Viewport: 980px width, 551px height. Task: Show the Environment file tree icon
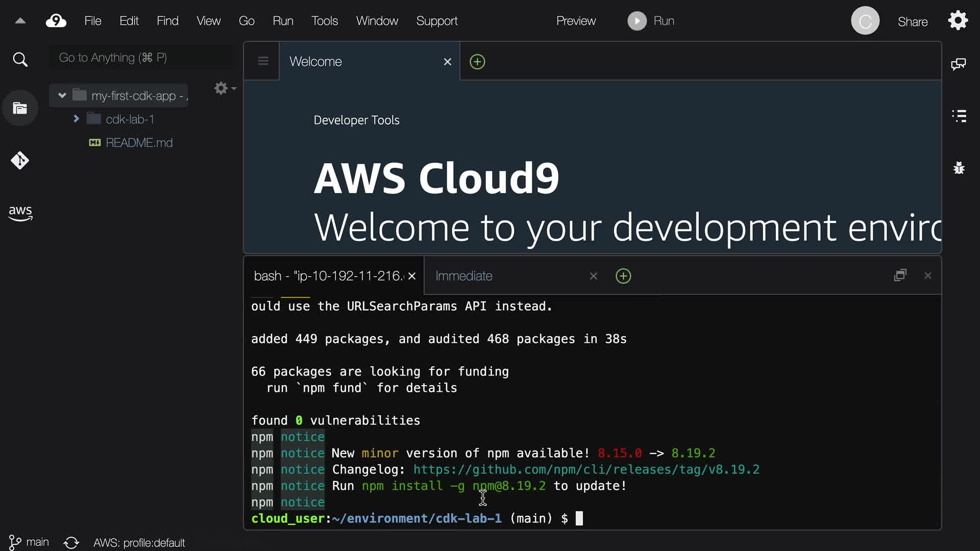coord(20,108)
